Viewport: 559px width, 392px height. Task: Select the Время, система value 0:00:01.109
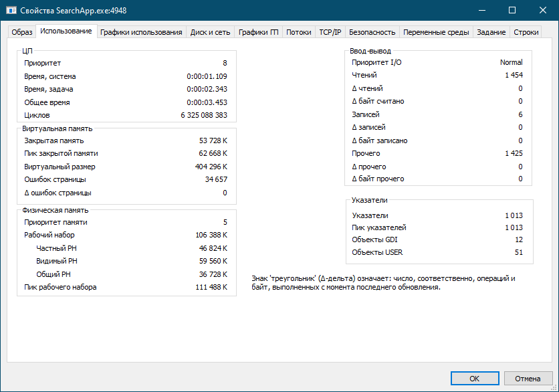point(207,76)
